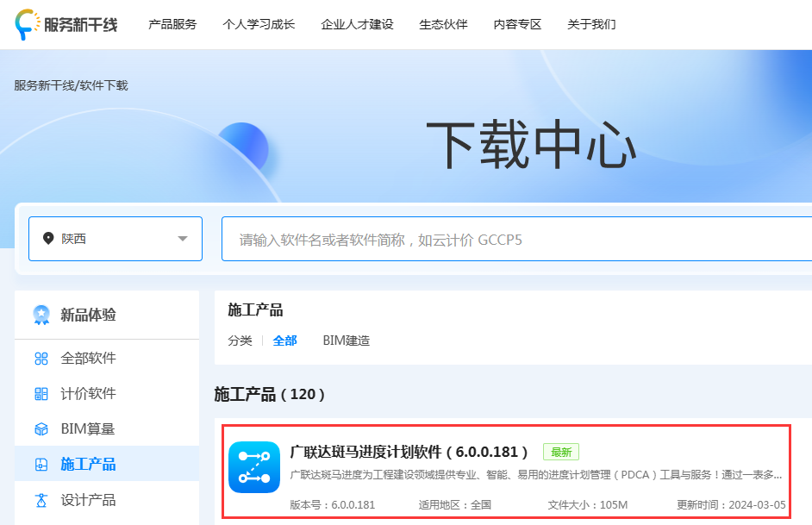Open the 生态伙伴 menu
The image size is (812, 525).
coord(443,24)
